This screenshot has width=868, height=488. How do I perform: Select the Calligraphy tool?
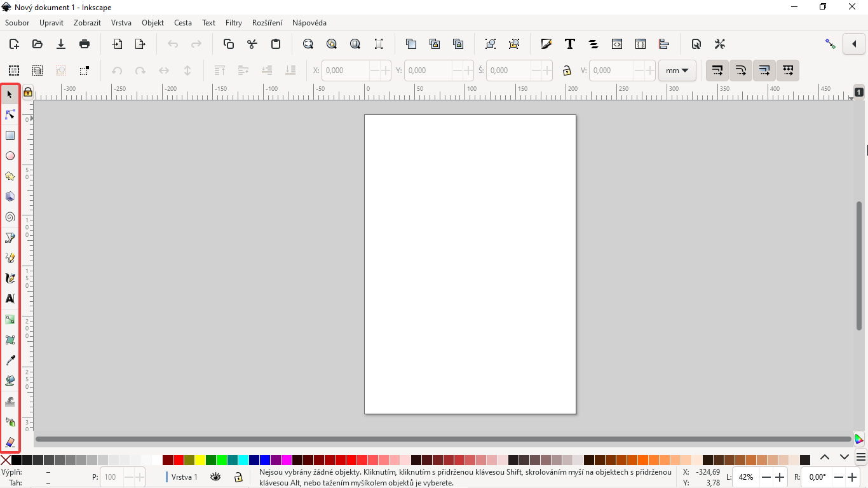pos(10,278)
